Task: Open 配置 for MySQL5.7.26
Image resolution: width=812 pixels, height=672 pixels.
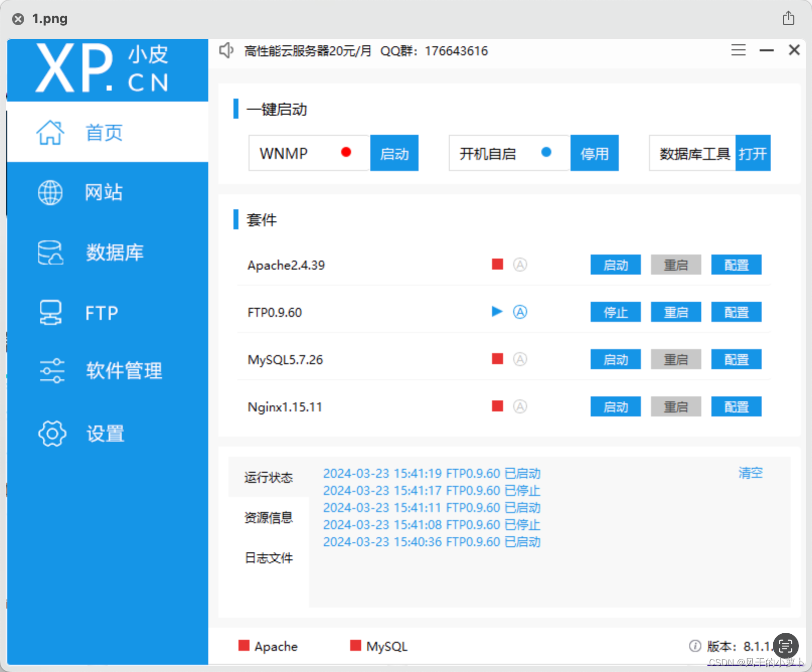Action: 737,359
